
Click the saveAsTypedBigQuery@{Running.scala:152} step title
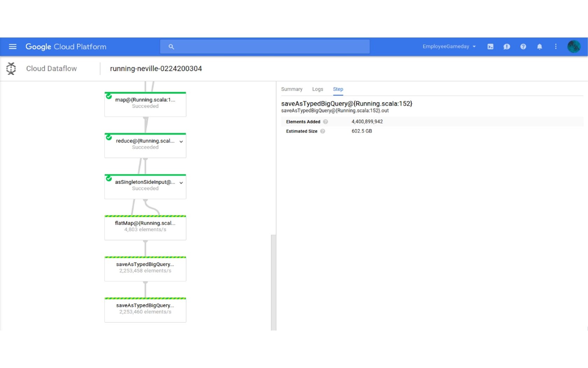pos(346,103)
